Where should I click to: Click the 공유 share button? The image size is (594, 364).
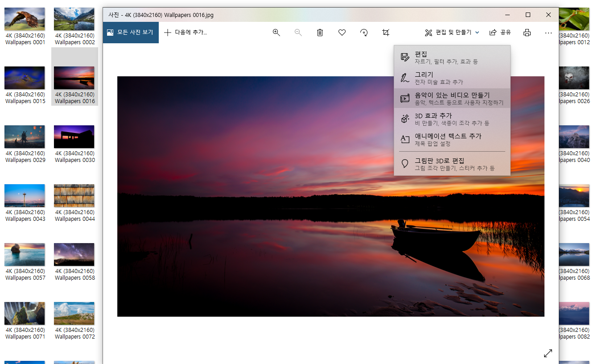pyautogui.click(x=500, y=33)
